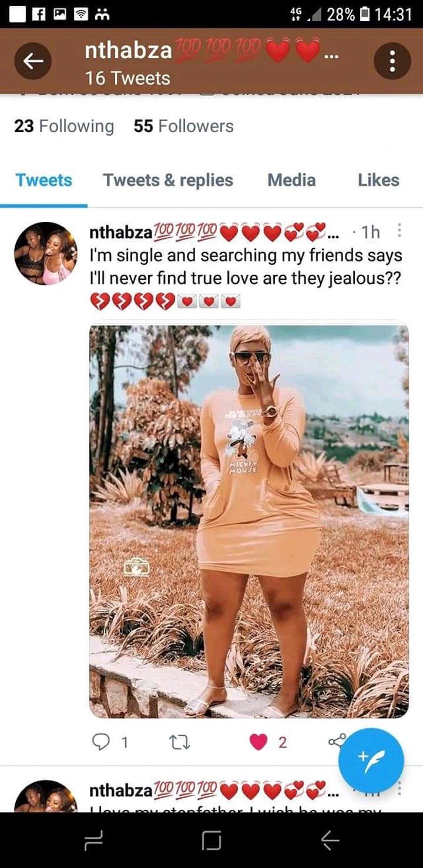Image resolution: width=423 pixels, height=868 pixels.
Task: Open first tweet's three-dot options
Action: coord(400,231)
